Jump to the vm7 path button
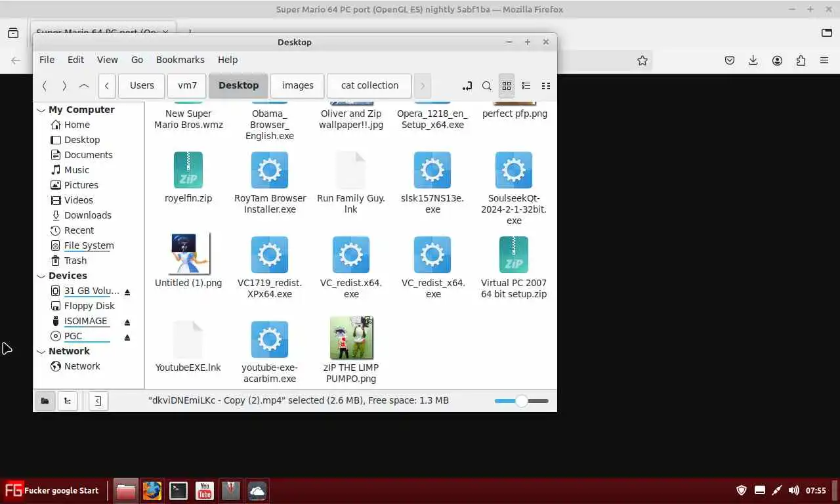Image resolution: width=840 pixels, height=504 pixels. pos(187,86)
